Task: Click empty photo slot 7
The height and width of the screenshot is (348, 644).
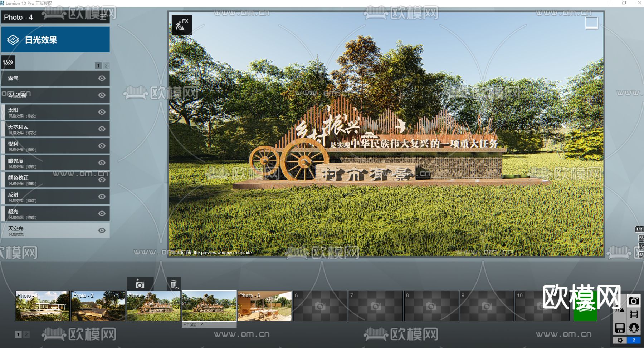Action: click(x=376, y=306)
